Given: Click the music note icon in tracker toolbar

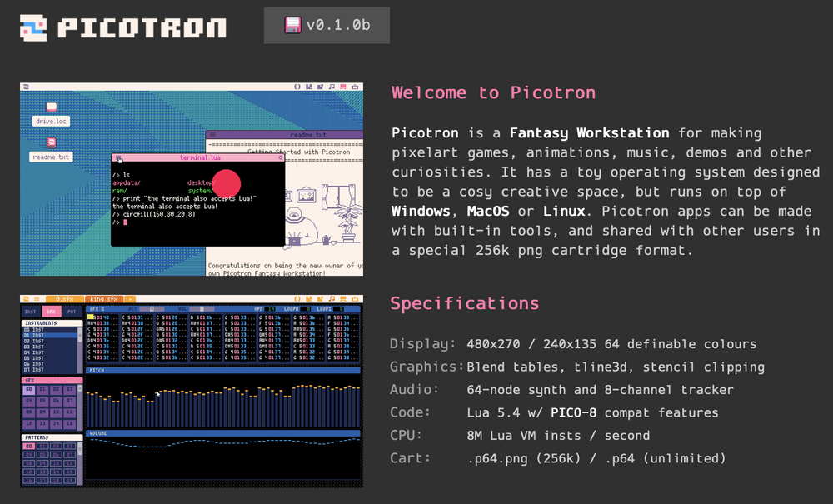Looking at the screenshot, I should coord(332,298).
